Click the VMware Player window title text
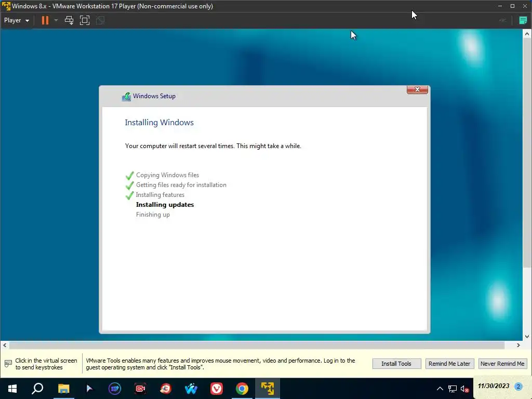This screenshot has width=532, height=399. [112, 6]
